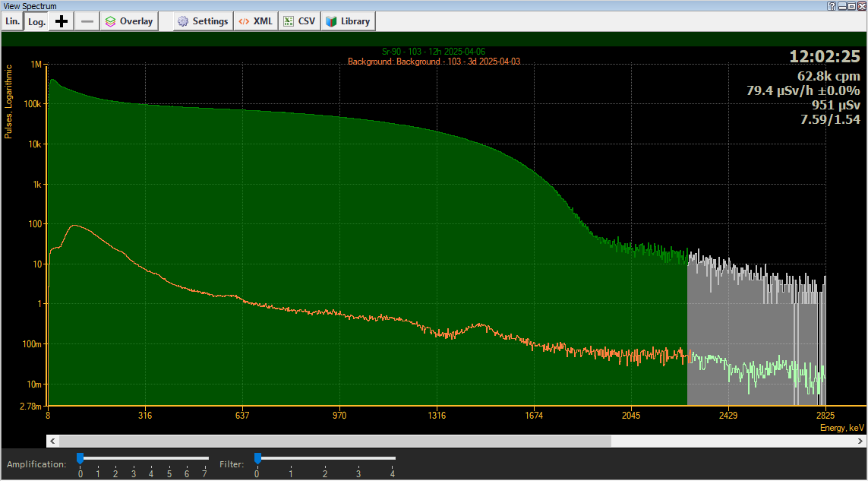Click the scrollbar left arrow
Screen dimensions: 868x481
click(x=52, y=441)
